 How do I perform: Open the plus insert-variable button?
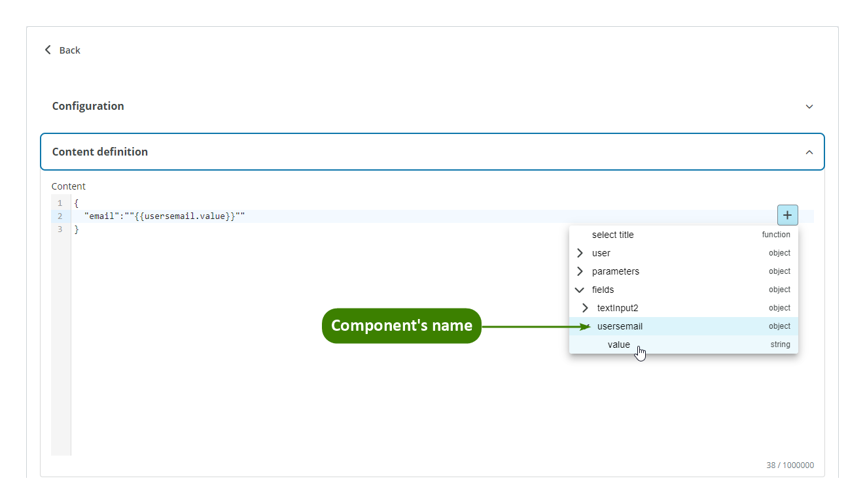pyautogui.click(x=787, y=215)
